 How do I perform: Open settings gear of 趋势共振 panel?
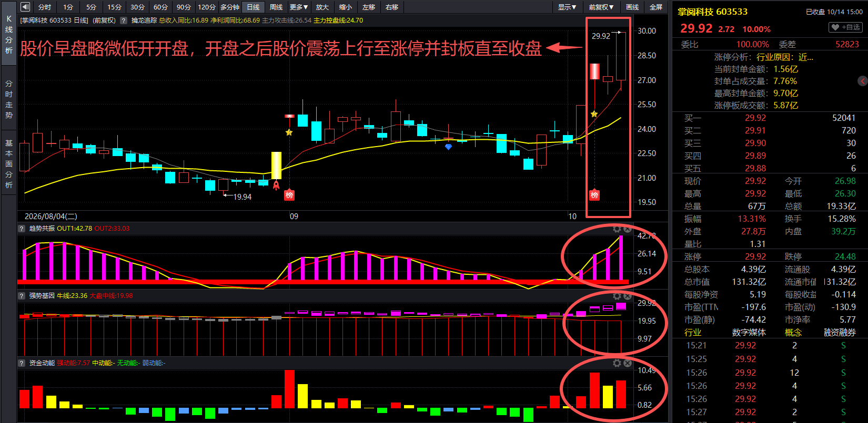(x=617, y=229)
